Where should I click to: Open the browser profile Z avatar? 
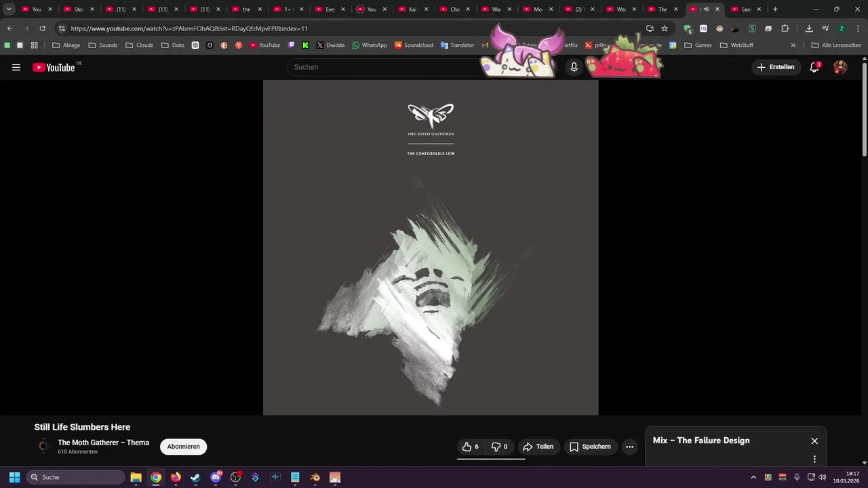click(x=842, y=28)
